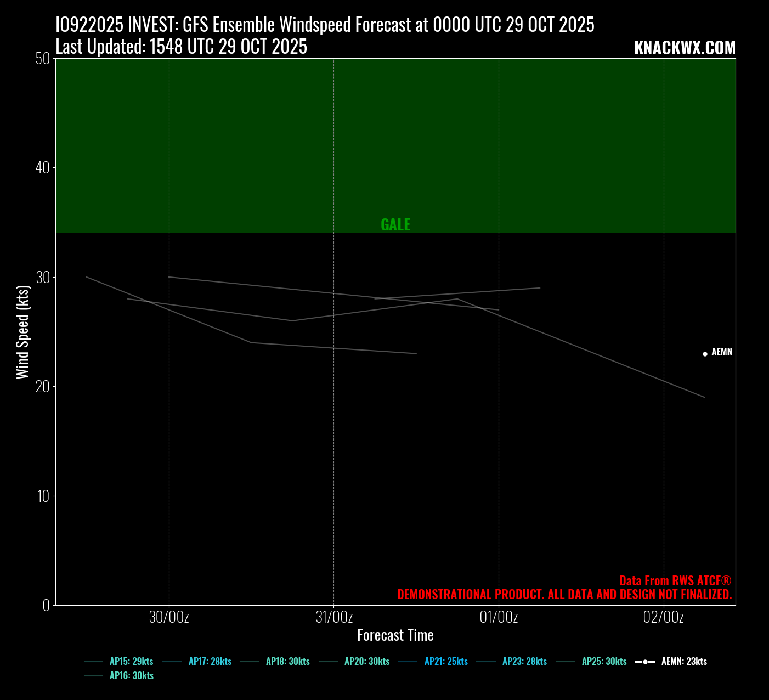The width and height of the screenshot is (769, 700).
Task: Select the AP20: 30kts legend label
Action: 366,662
